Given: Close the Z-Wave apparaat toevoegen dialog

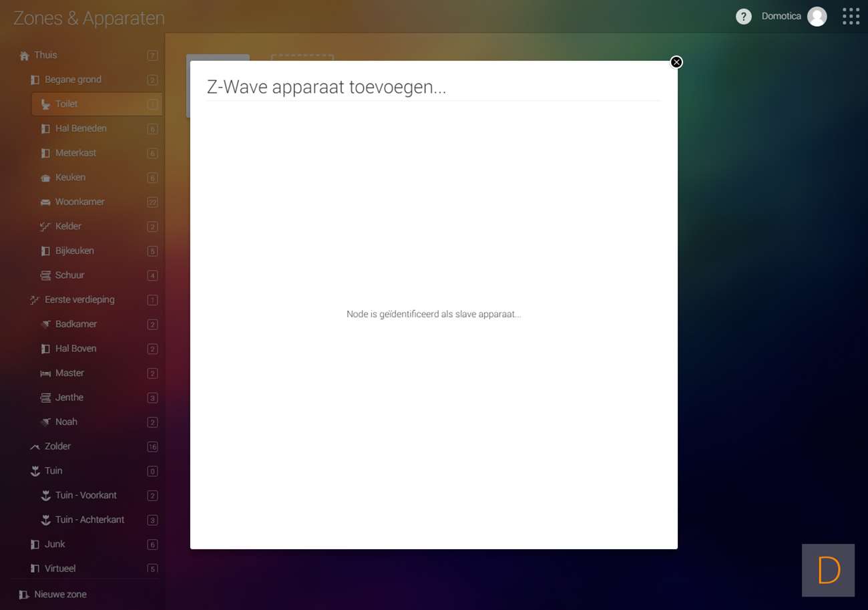Looking at the screenshot, I should click(676, 62).
